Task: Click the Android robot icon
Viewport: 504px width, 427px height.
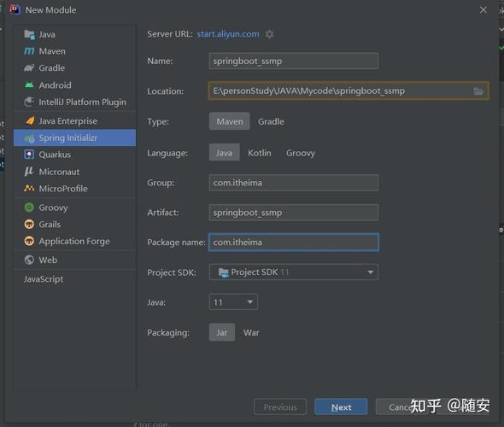Action: pyautogui.click(x=29, y=85)
